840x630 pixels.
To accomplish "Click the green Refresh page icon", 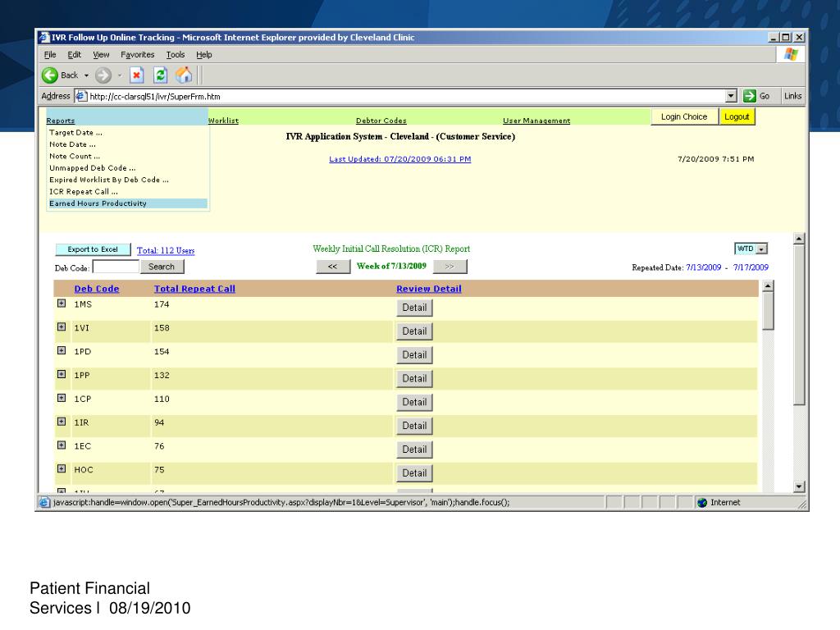I will pos(162,75).
